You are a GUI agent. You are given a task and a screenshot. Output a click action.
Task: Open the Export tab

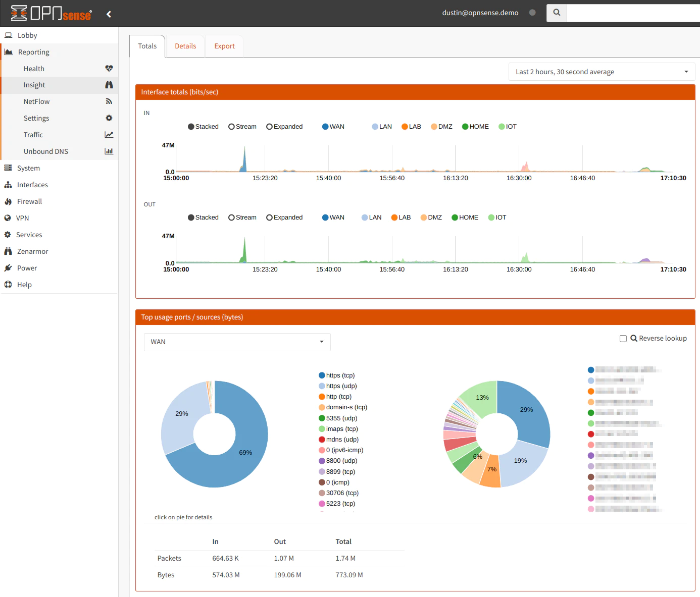224,46
